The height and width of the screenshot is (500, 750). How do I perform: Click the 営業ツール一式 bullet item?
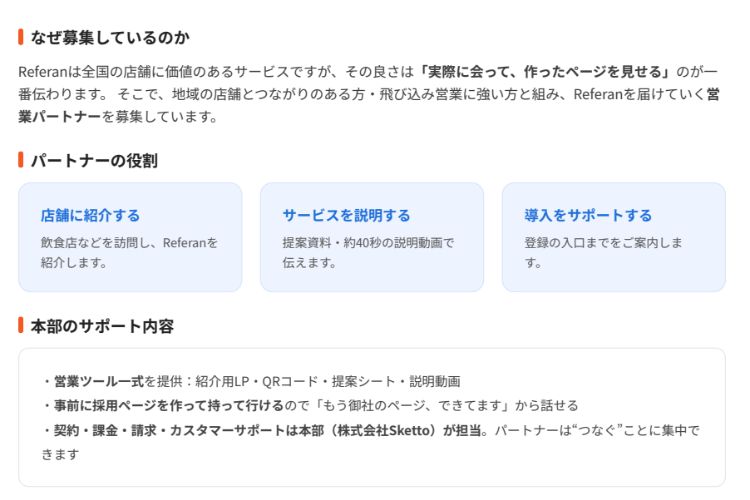251,381
